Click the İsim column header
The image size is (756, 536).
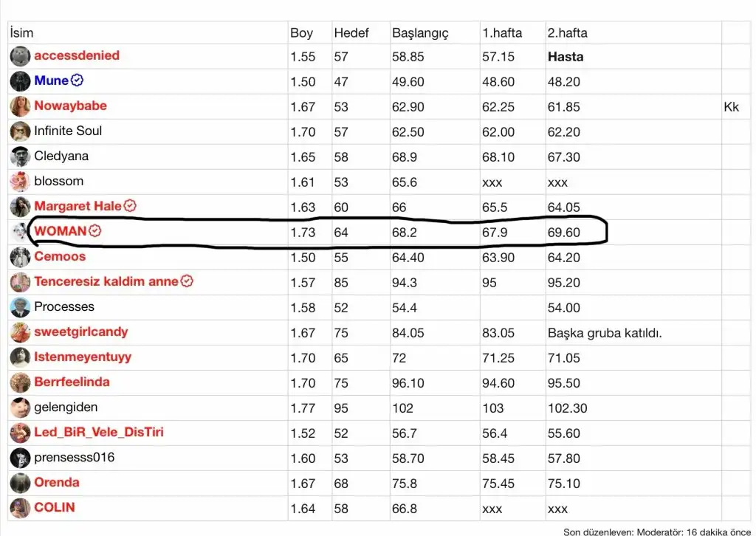[x=21, y=33]
